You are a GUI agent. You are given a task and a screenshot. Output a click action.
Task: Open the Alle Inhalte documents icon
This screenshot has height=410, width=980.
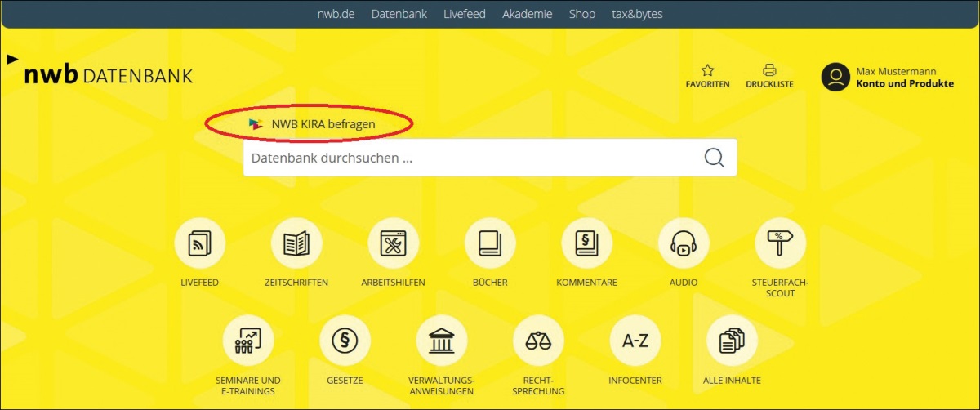732,341
